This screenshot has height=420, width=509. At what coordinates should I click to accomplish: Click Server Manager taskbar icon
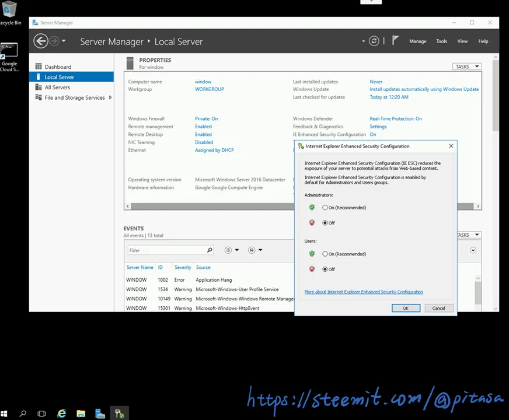click(x=100, y=414)
